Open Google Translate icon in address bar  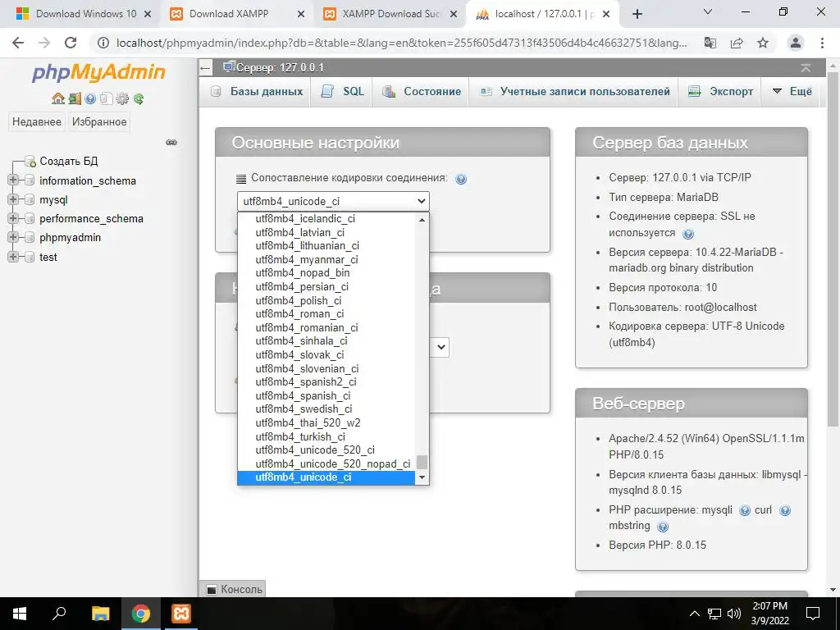pyautogui.click(x=710, y=43)
